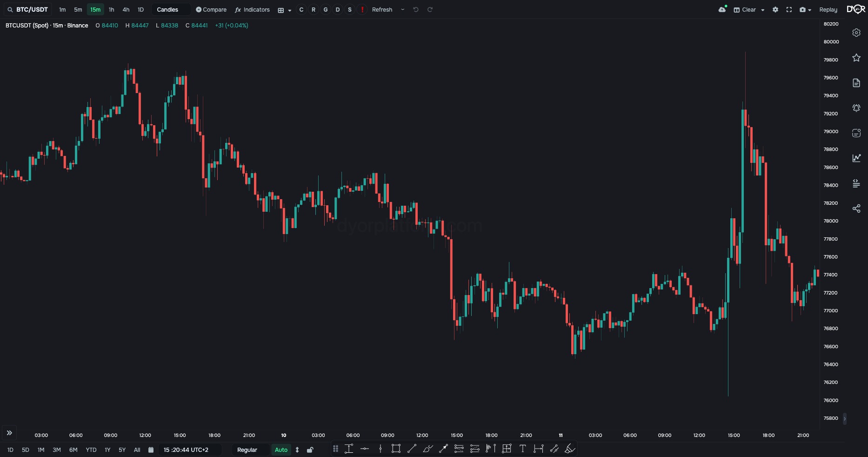Image resolution: width=868 pixels, height=457 pixels.
Task: Open the alerts bell in right sidebar
Action: coord(856,108)
